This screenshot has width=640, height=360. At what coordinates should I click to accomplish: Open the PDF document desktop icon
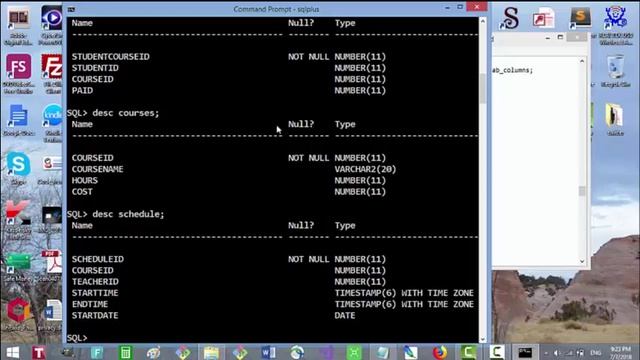coord(52,266)
